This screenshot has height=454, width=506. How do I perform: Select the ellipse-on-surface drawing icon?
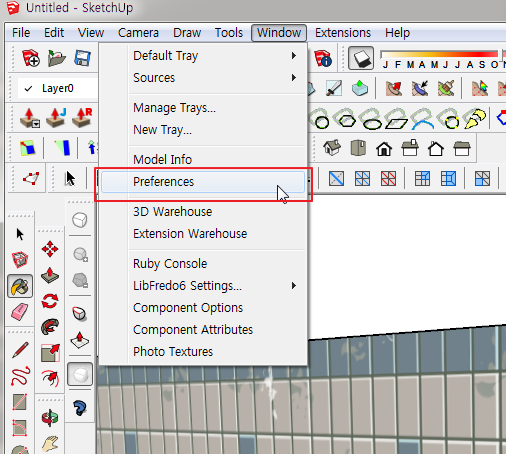pyautogui.click(x=372, y=119)
